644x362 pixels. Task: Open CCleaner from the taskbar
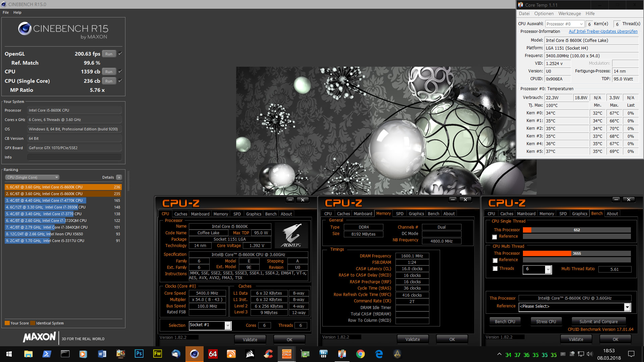[x=268, y=354]
